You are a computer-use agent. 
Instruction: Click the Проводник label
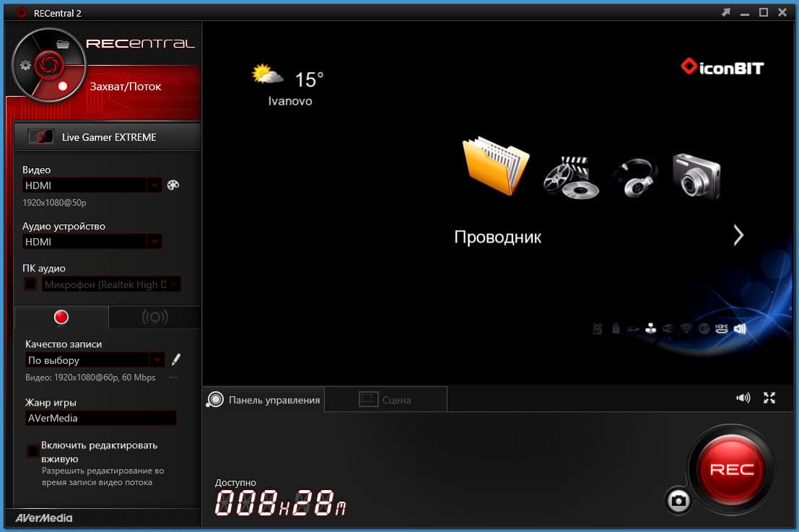pyautogui.click(x=498, y=237)
